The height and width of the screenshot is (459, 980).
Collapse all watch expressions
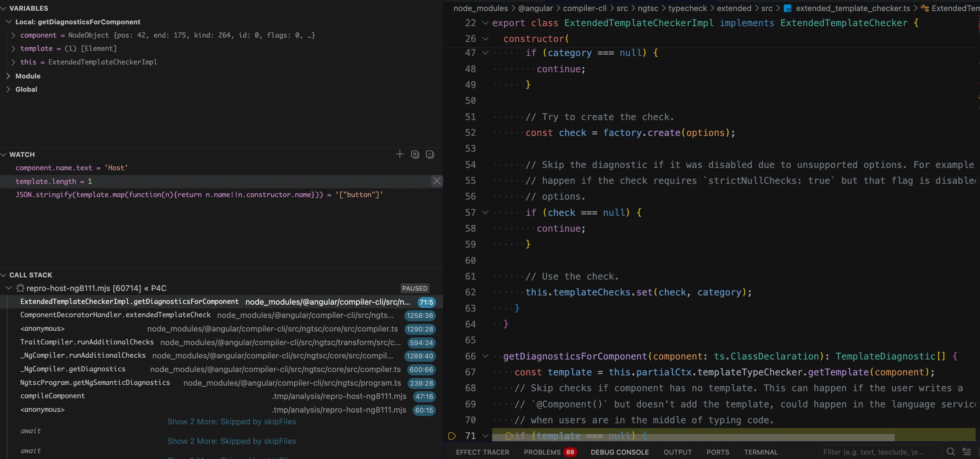coord(430,154)
